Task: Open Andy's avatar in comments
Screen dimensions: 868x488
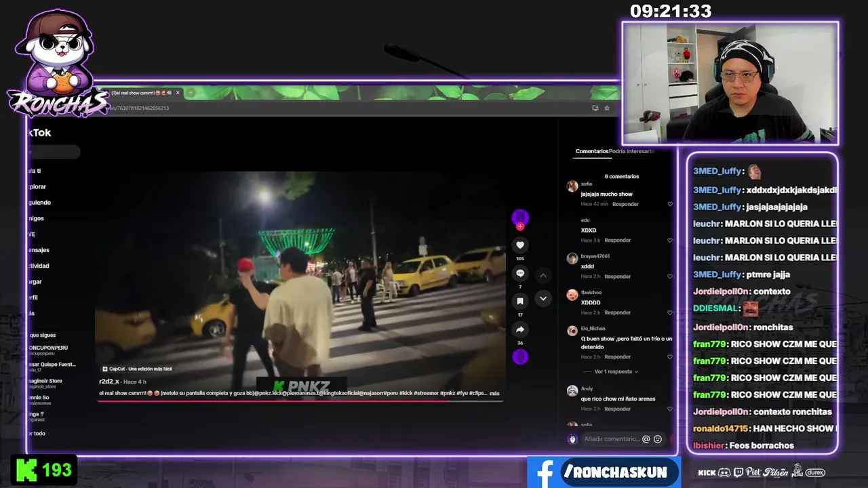Action: point(572,391)
